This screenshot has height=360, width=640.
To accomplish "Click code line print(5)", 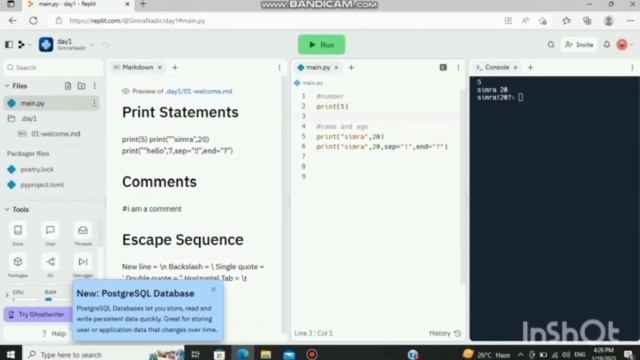I will point(332,106).
